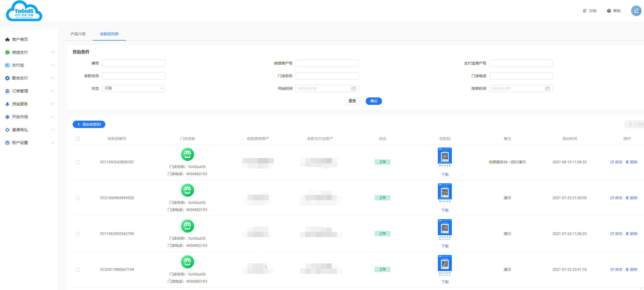Viewport: 644px width, 290px height.
Task: Expand the 聚合支付 menu chevron
Action: pyautogui.click(x=53, y=78)
